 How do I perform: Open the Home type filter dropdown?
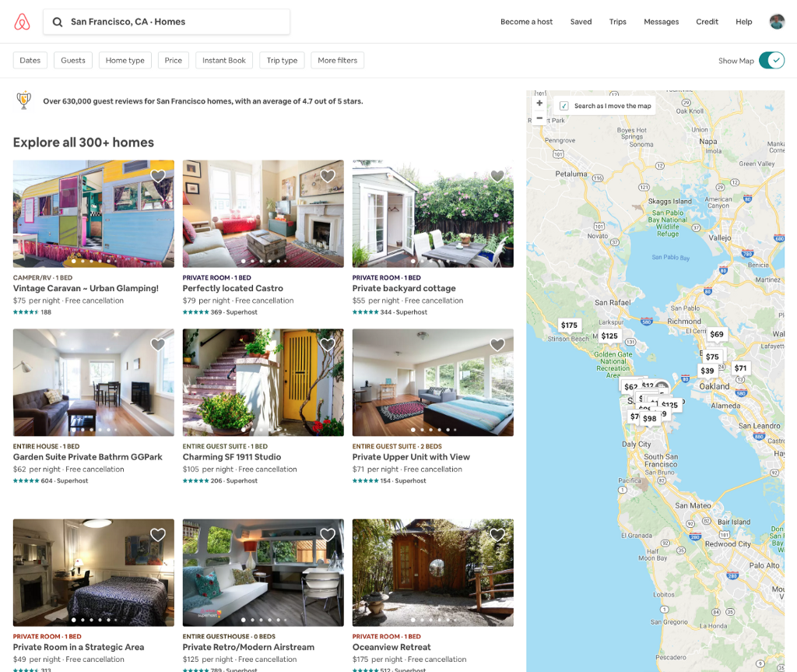125,60
